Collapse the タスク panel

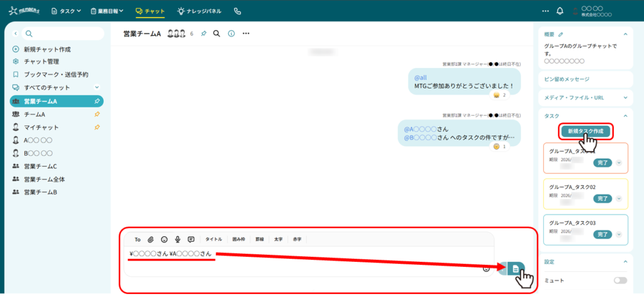625,116
